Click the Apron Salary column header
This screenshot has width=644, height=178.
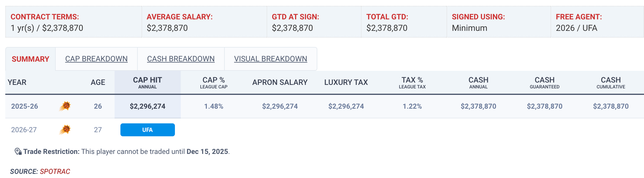pyautogui.click(x=280, y=83)
